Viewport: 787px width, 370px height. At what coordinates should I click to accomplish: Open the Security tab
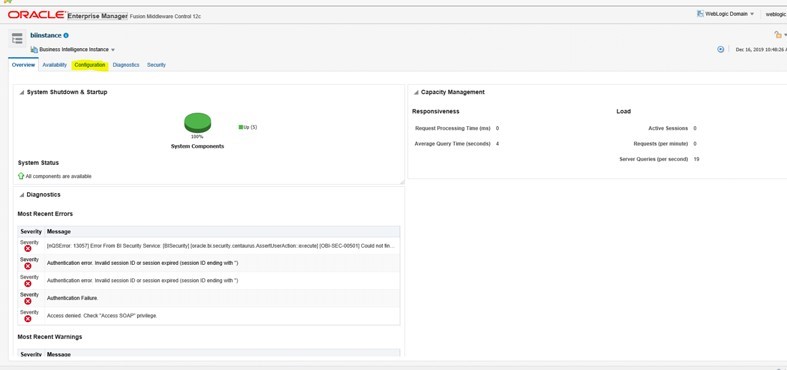tap(156, 65)
